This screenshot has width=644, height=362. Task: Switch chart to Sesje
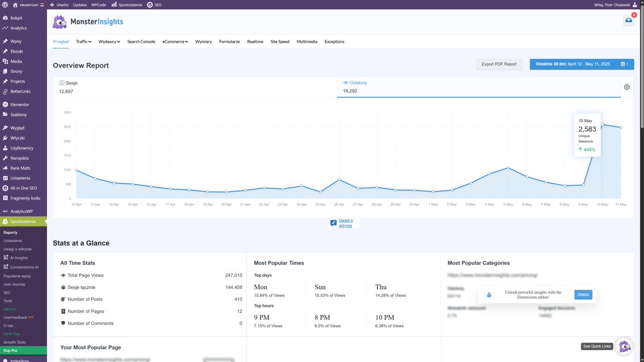click(195, 87)
